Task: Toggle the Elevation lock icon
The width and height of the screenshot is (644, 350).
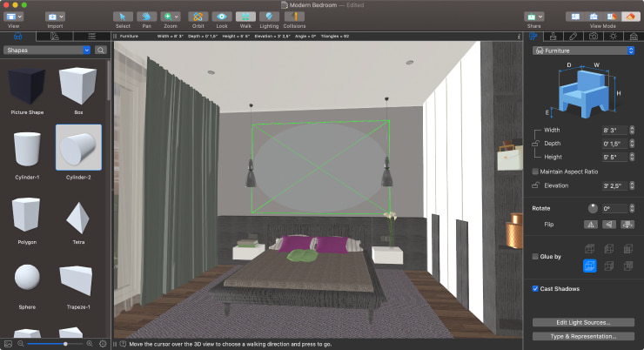Action: click(x=535, y=185)
